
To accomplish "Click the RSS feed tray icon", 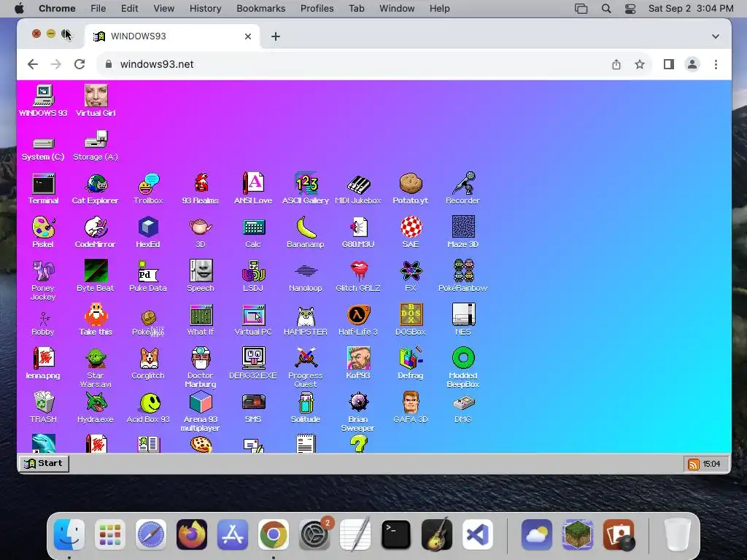I will tap(694, 464).
